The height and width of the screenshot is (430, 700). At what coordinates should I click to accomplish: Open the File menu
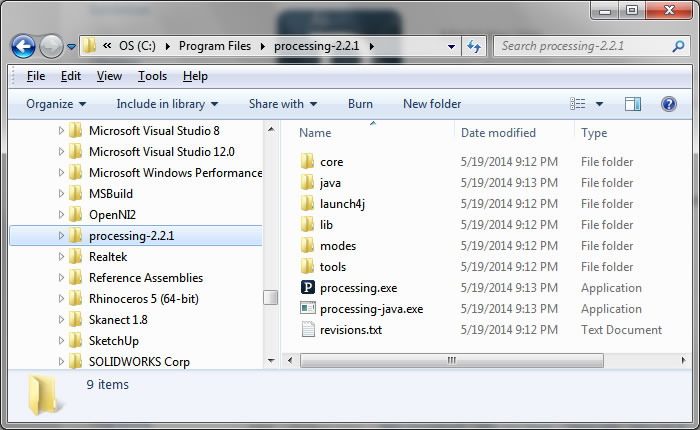click(36, 76)
